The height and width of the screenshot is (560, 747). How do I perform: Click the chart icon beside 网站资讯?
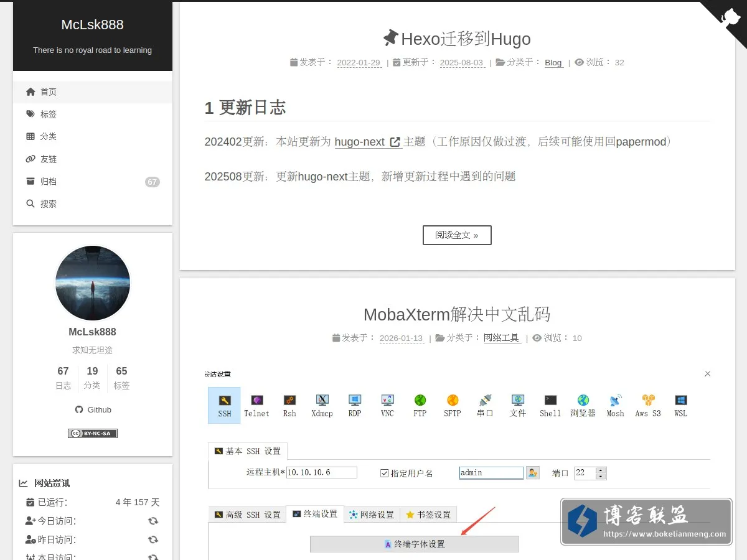coord(24,483)
